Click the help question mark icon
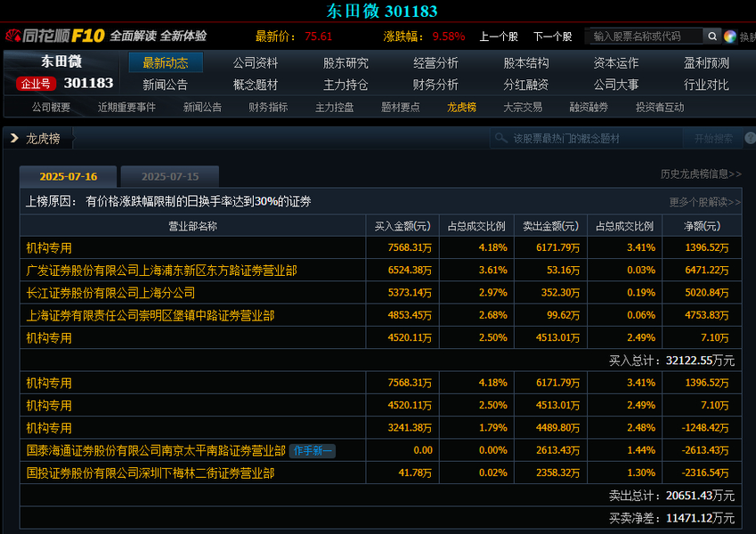The width and height of the screenshot is (756, 534). point(751,138)
